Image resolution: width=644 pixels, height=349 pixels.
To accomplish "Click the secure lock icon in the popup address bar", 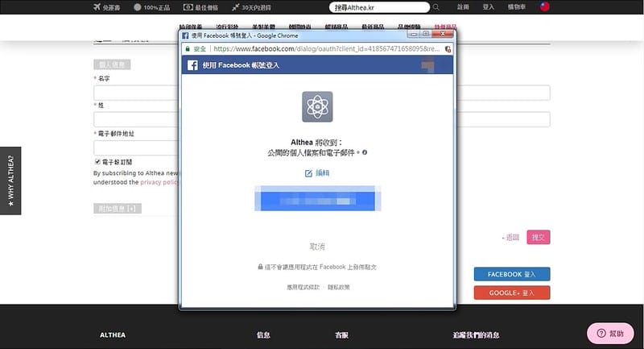I will [x=188, y=48].
